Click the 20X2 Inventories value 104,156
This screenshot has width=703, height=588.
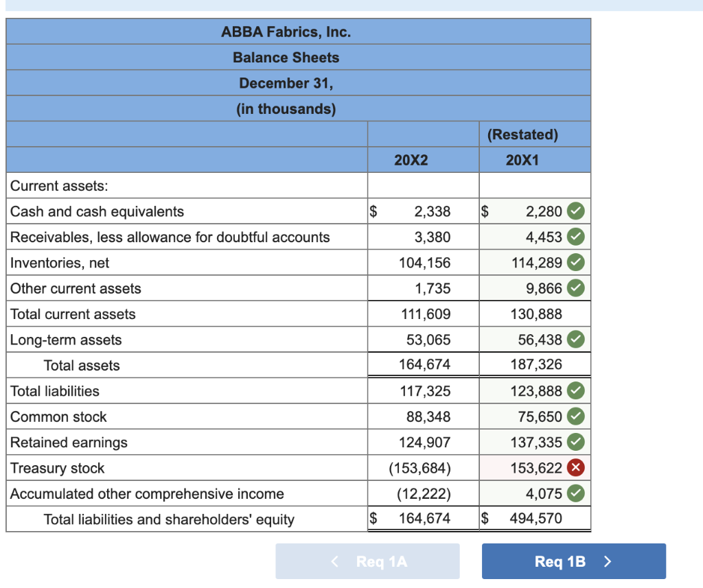424,263
